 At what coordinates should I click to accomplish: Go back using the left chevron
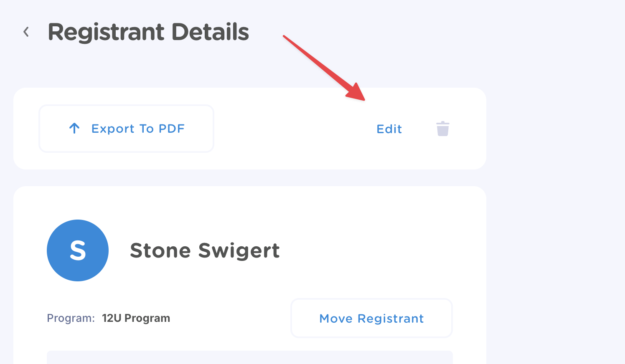[x=26, y=32]
